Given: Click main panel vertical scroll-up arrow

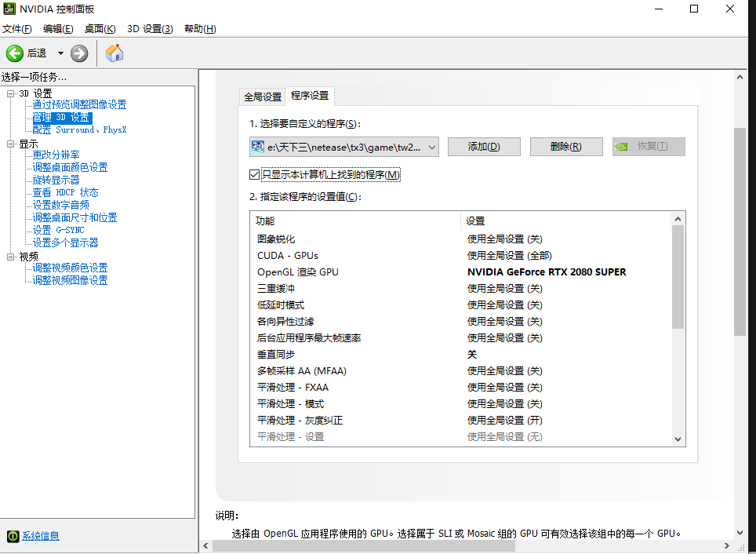Looking at the screenshot, I should tap(740, 77).
